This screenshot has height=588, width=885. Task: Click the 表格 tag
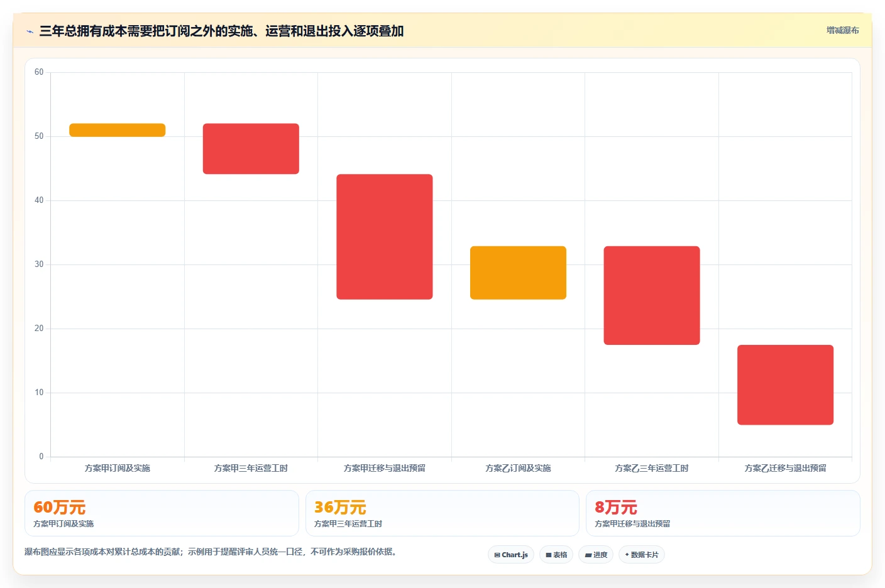tap(556, 555)
